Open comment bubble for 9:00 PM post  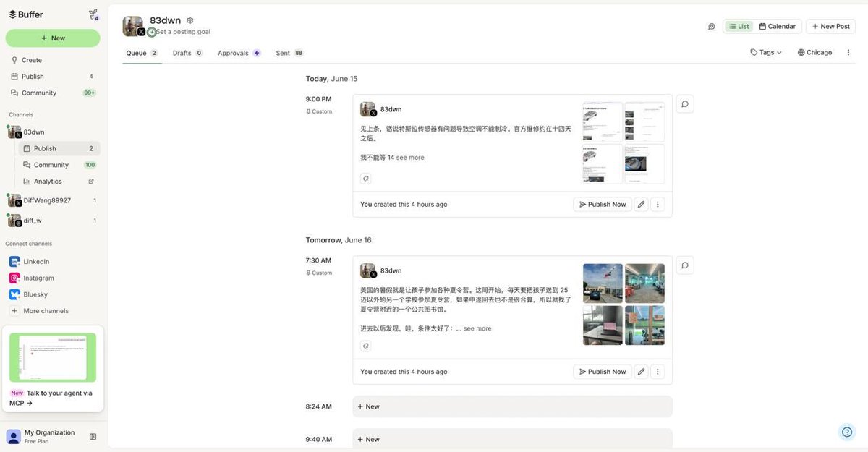coord(685,104)
